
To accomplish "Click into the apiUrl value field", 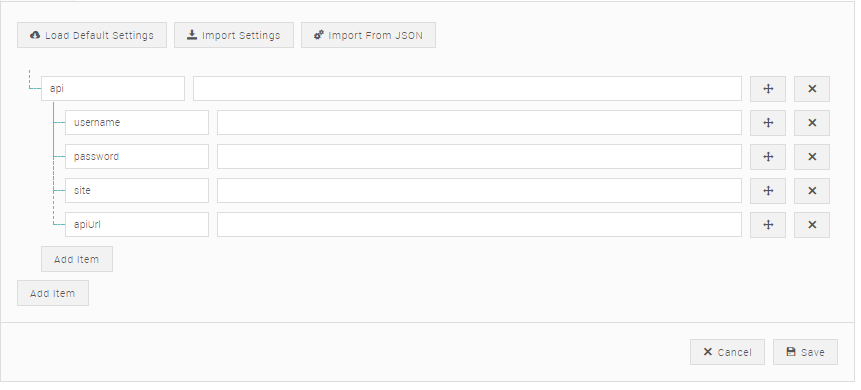I will 479,225.
